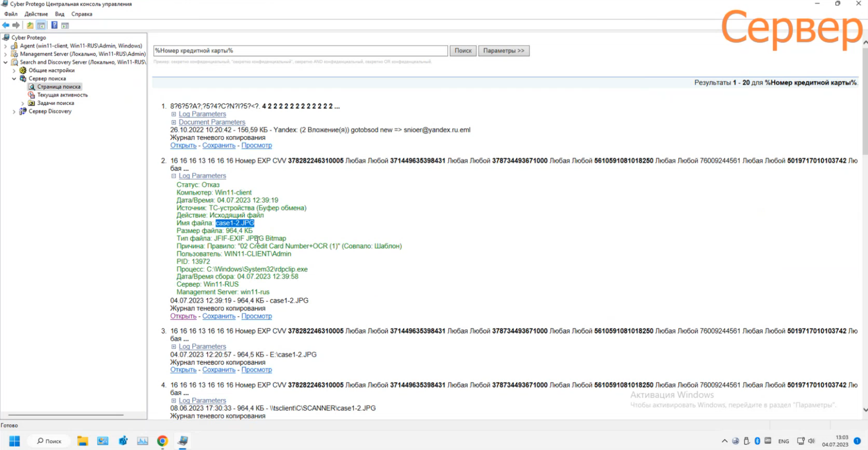Open the Действие menu
This screenshot has width=868, height=450.
coord(36,14)
